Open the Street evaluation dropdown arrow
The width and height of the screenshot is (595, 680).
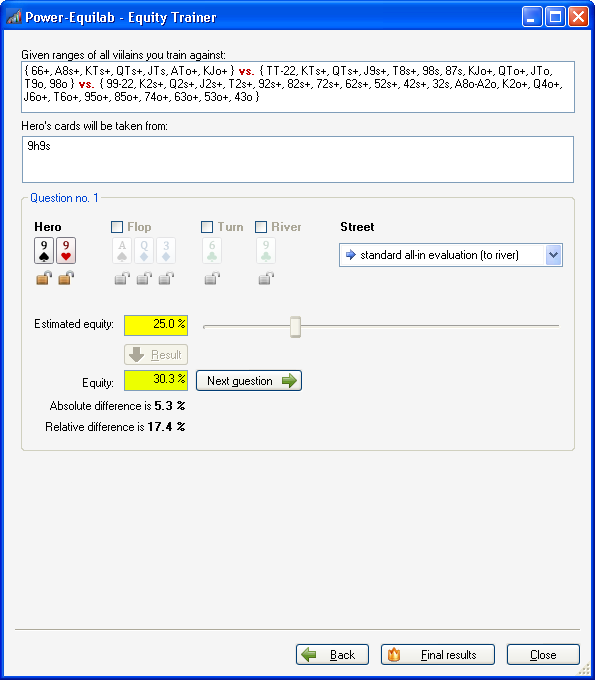[x=553, y=255]
